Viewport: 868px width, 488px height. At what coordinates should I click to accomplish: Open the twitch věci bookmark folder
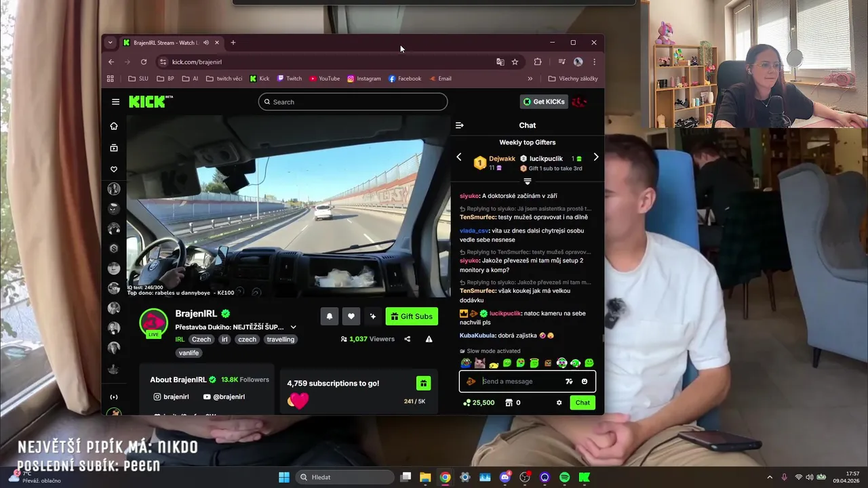(x=224, y=79)
